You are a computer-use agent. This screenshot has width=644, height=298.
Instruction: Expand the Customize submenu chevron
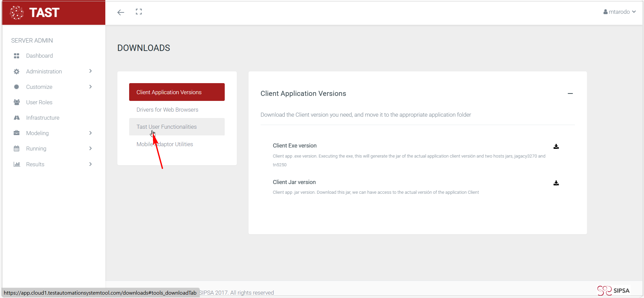coord(91,87)
